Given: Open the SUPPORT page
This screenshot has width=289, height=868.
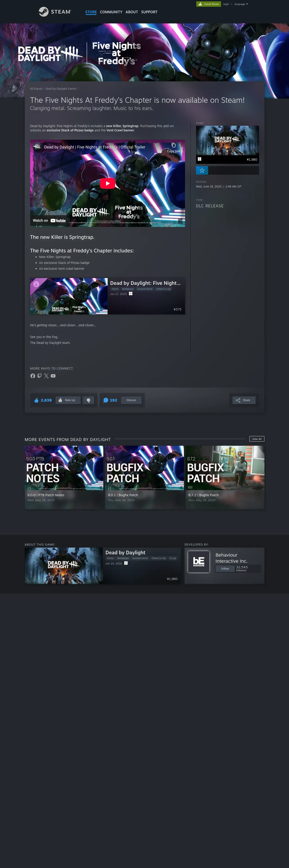Looking at the screenshot, I should (149, 12).
